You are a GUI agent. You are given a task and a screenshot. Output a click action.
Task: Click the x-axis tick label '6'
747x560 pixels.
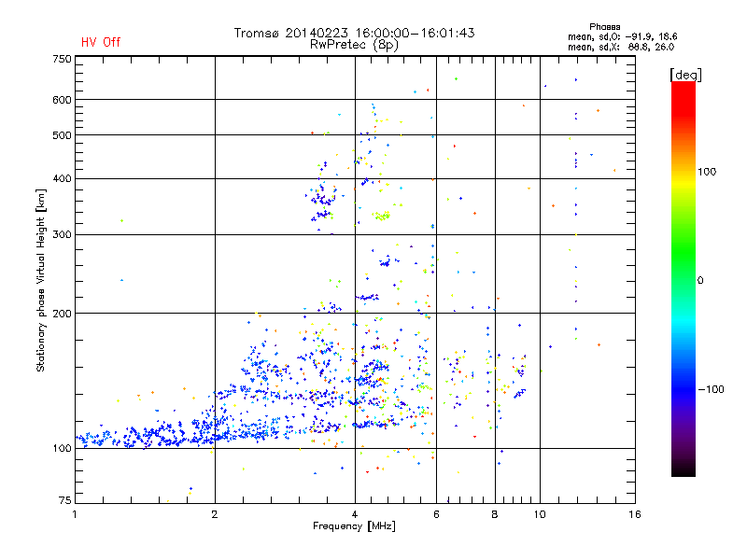point(436,514)
